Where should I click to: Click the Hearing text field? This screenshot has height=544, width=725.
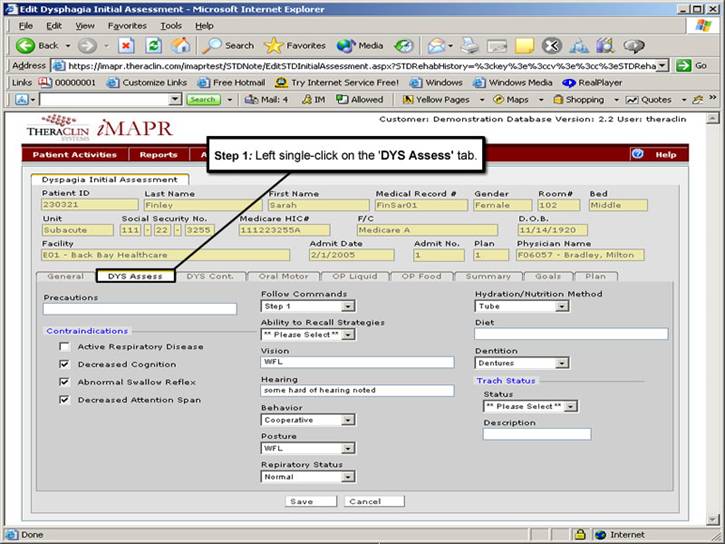click(357, 391)
